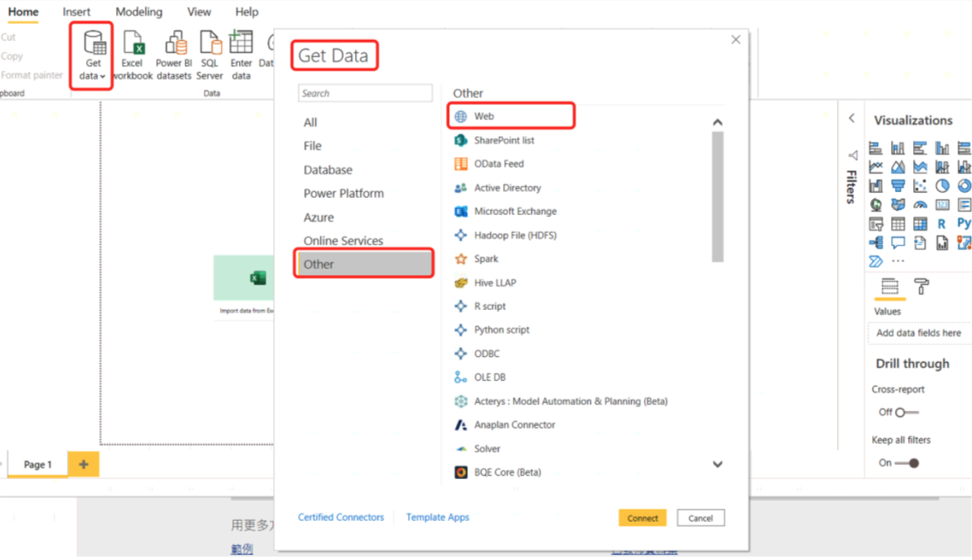Select the R script visual
972x560 pixels.
pyautogui.click(x=943, y=224)
